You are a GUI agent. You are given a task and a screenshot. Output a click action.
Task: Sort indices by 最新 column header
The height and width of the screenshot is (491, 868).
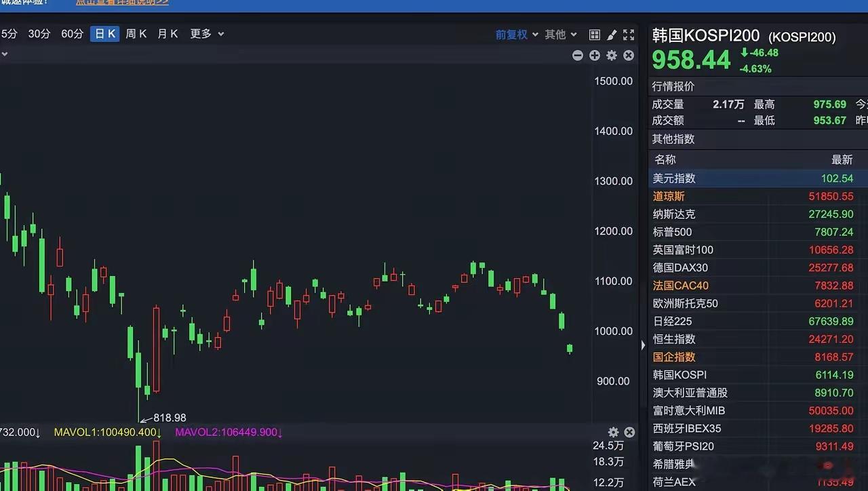click(x=842, y=159)
